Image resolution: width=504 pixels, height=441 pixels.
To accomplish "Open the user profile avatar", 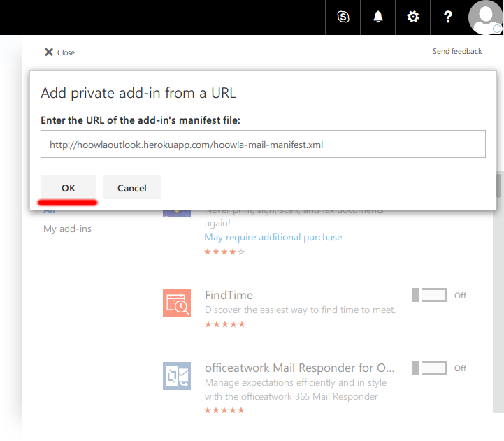I will pyautogui.click(x=485, y=17).
